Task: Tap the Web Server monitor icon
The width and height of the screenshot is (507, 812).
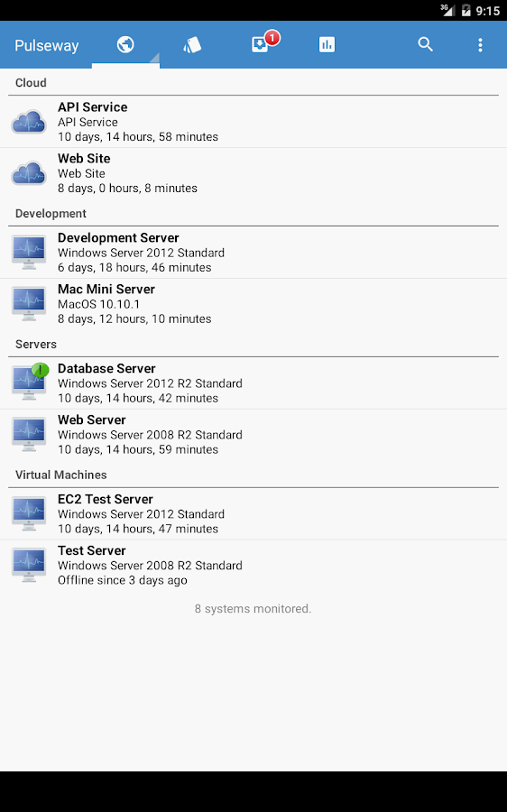Action: [x=29, y=434]
